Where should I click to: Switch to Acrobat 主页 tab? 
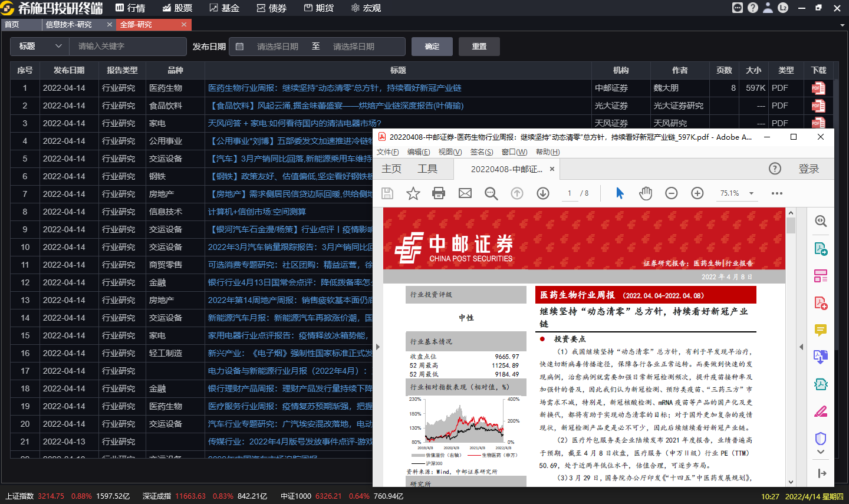click(391, 169)
